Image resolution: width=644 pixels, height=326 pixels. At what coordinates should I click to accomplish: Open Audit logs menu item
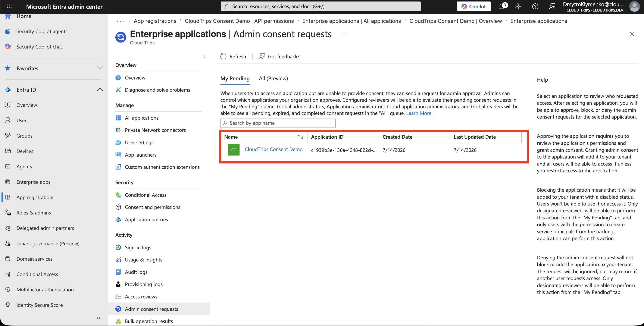click(136, 272)
